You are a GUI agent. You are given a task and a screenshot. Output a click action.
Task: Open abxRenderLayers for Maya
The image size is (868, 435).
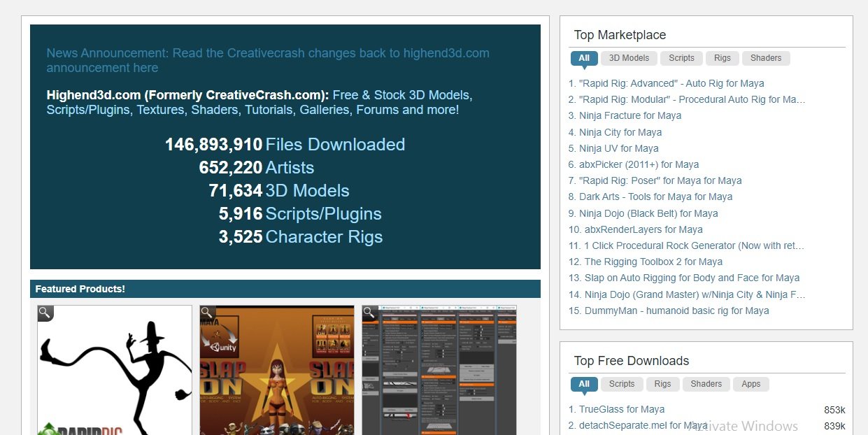point(643,229)
